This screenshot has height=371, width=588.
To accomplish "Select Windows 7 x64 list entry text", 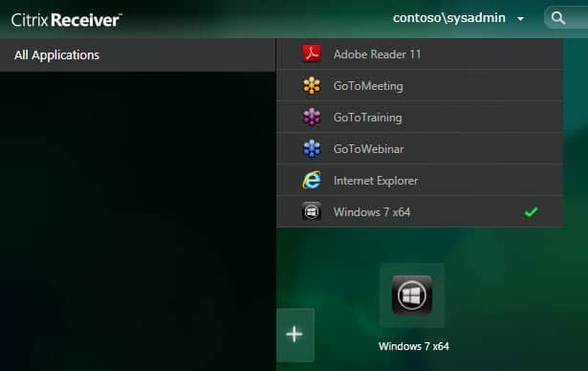I will pos(372,212).
